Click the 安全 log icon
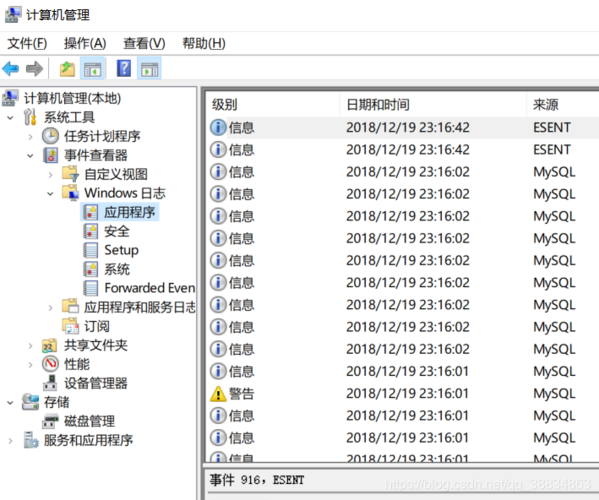Viewport: 599px width, 500px height. tap(91, 231)
